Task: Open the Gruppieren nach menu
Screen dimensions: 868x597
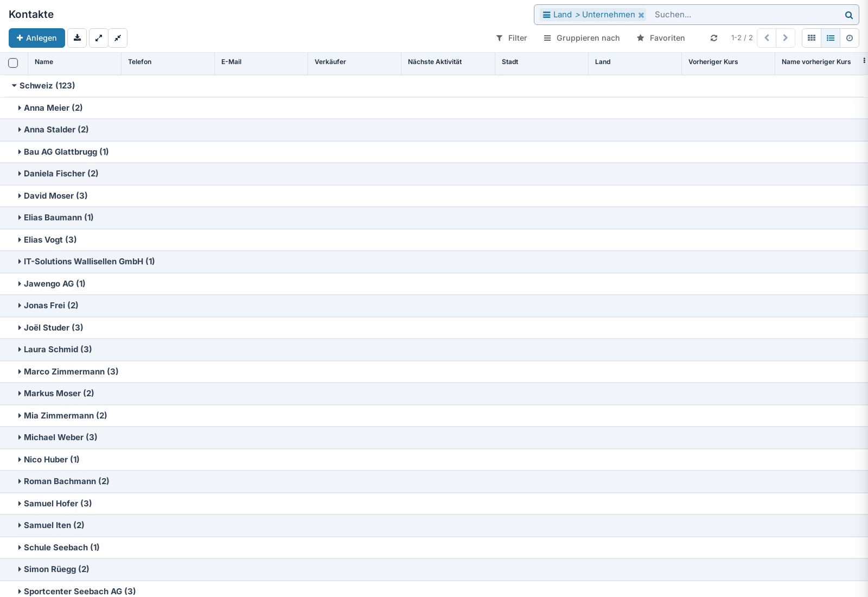Action: (x=582, y=38)
